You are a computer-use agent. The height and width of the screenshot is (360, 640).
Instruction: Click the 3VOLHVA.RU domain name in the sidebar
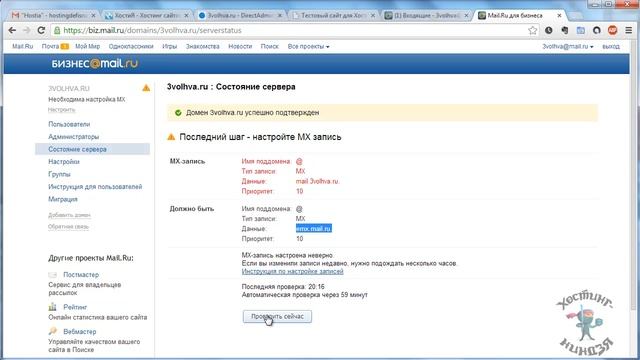click(x=69, y=89)
